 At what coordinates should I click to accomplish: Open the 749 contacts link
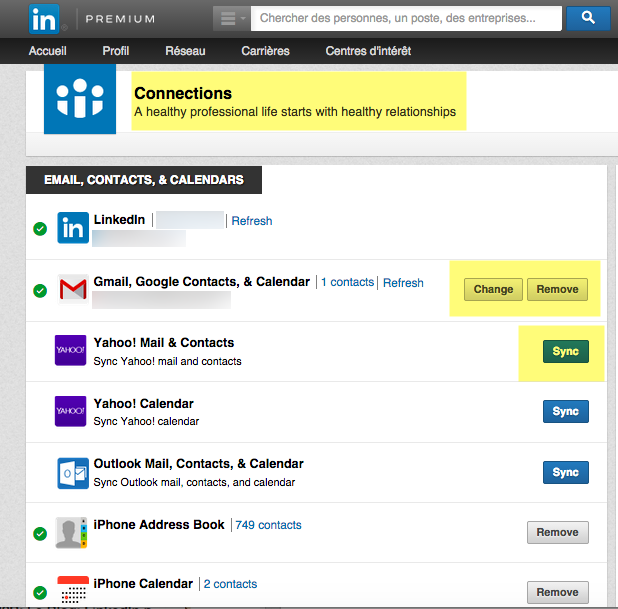point(268,525)
